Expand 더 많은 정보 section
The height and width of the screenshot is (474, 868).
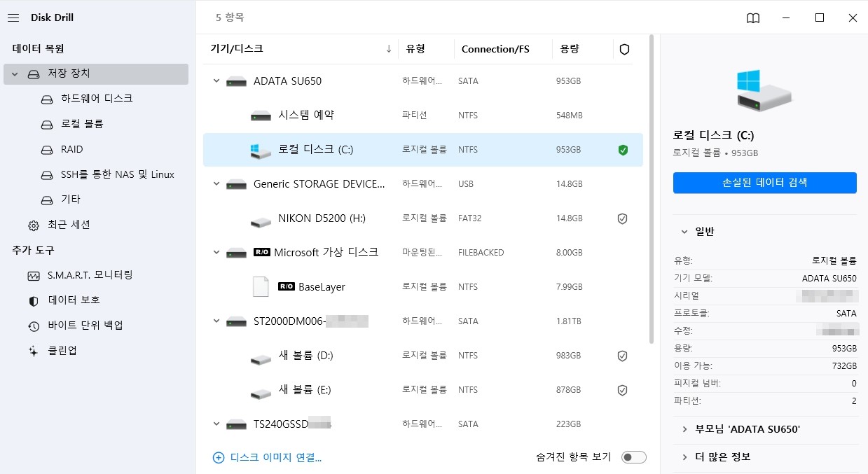click(x=720, y=456)
